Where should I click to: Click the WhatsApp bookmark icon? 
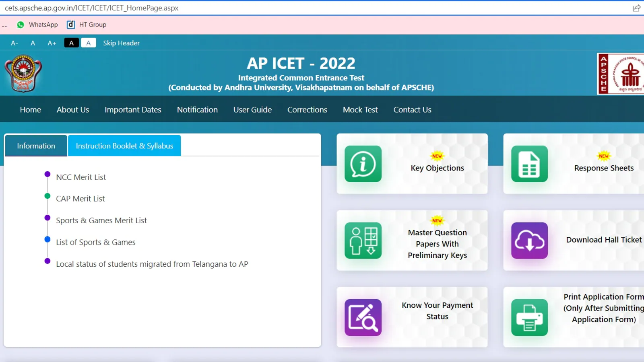21,25
